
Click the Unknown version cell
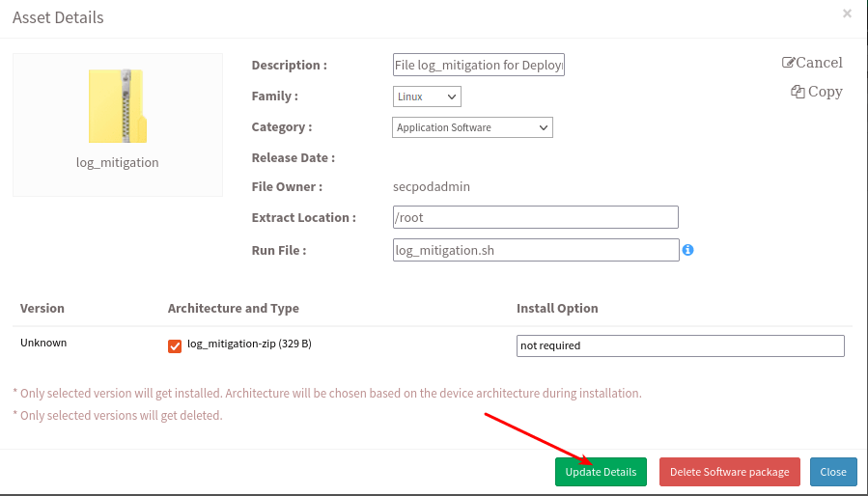[43, 343]
